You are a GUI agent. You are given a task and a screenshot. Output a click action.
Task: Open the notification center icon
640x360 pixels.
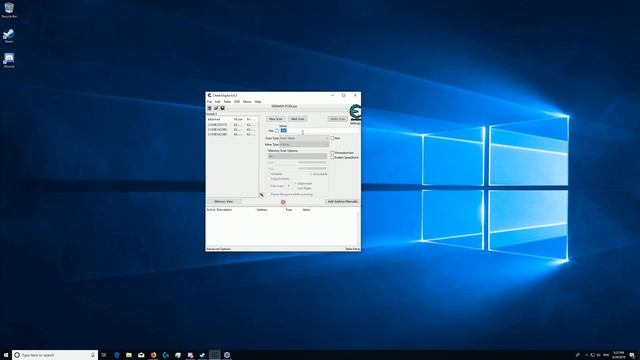pyautogui.click(x=632, y=355)
